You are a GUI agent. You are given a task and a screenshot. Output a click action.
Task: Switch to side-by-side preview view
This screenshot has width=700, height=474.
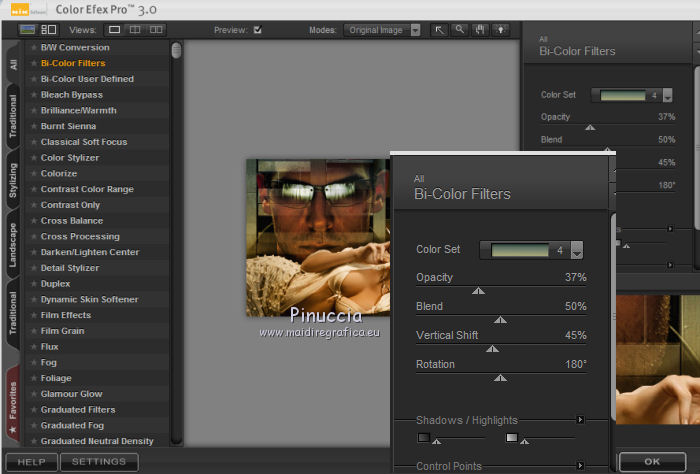click(157, 30)
